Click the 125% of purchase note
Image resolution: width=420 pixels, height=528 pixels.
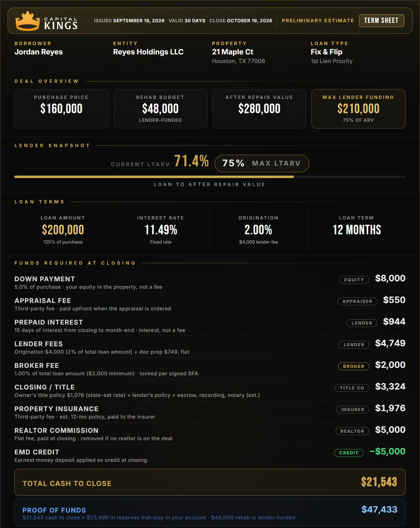63,242
